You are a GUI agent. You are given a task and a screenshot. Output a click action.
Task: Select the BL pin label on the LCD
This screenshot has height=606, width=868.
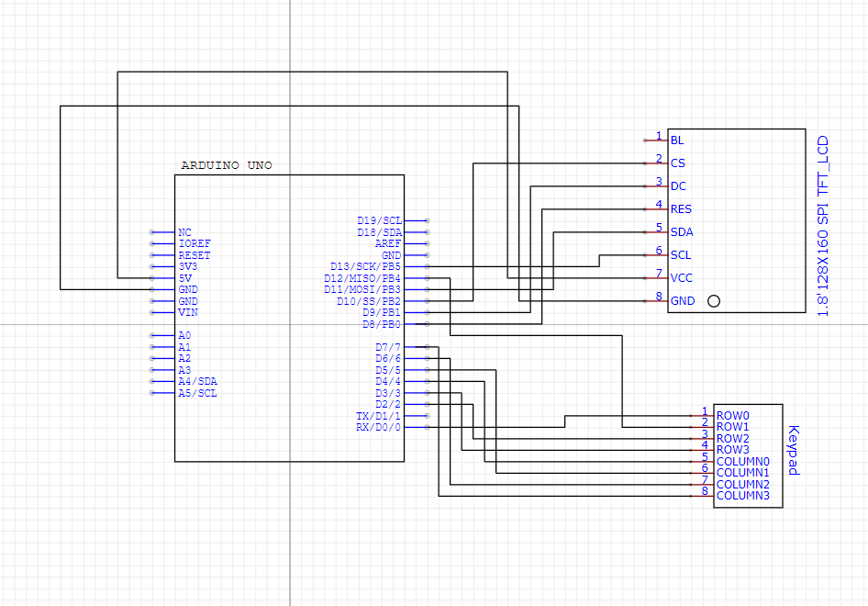[677, 140]
